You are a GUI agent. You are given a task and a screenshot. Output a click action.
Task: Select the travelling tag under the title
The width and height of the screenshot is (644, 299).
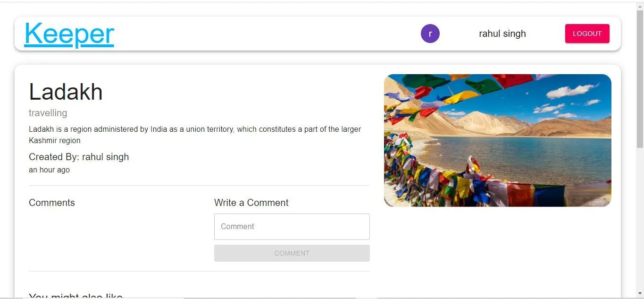point(48,113)
